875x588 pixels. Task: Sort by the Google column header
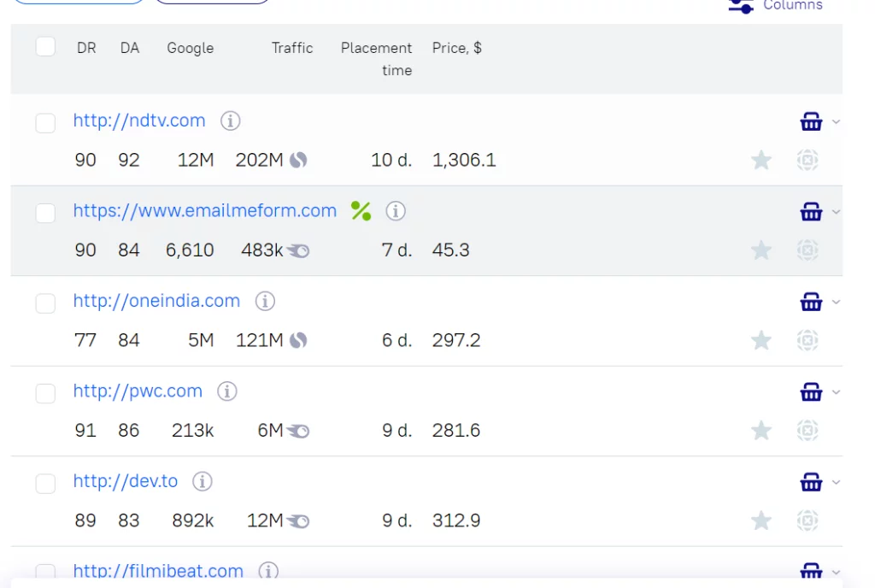(x=191, y=49)
